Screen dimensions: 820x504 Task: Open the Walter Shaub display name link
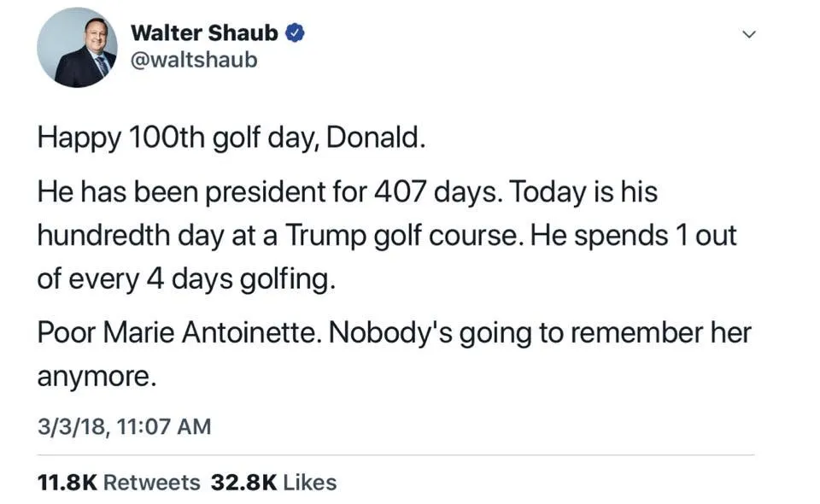click(x=204, y=33)
